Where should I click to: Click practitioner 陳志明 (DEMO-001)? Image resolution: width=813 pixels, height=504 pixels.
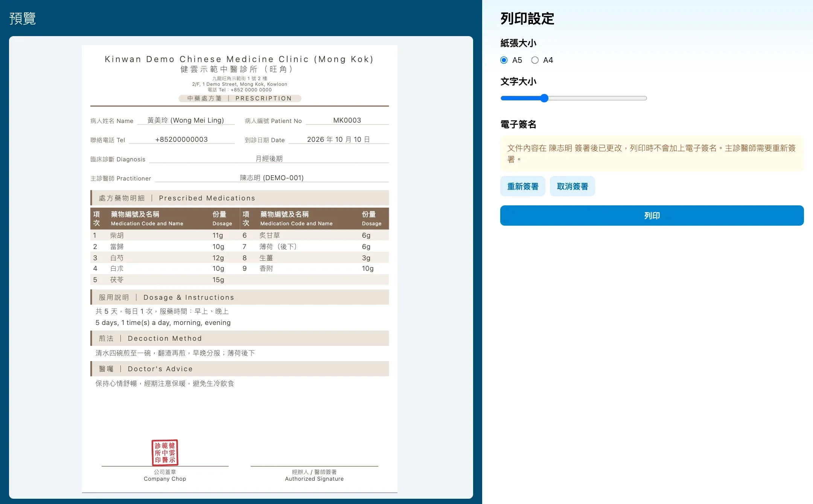point(272,178)
